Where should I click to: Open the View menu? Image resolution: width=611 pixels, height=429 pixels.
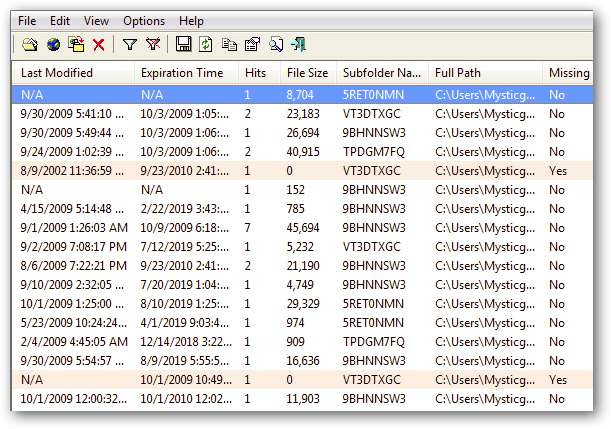pos(96,20)
